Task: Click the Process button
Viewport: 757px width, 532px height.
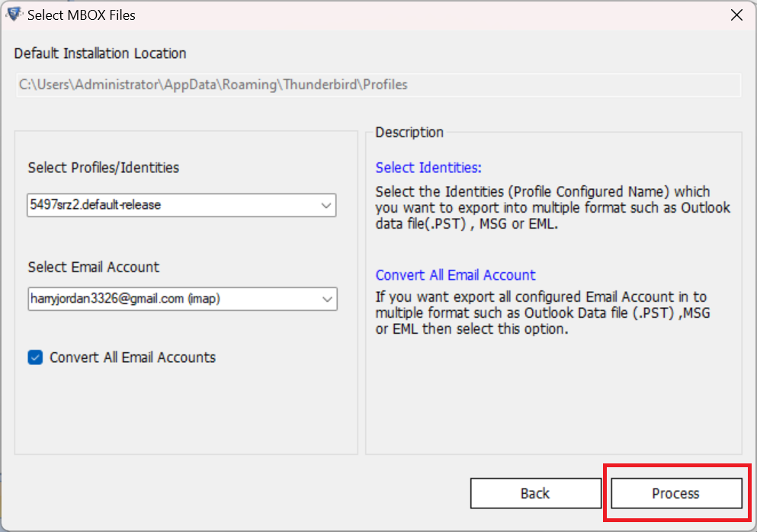Action: [x=676, y=493]
